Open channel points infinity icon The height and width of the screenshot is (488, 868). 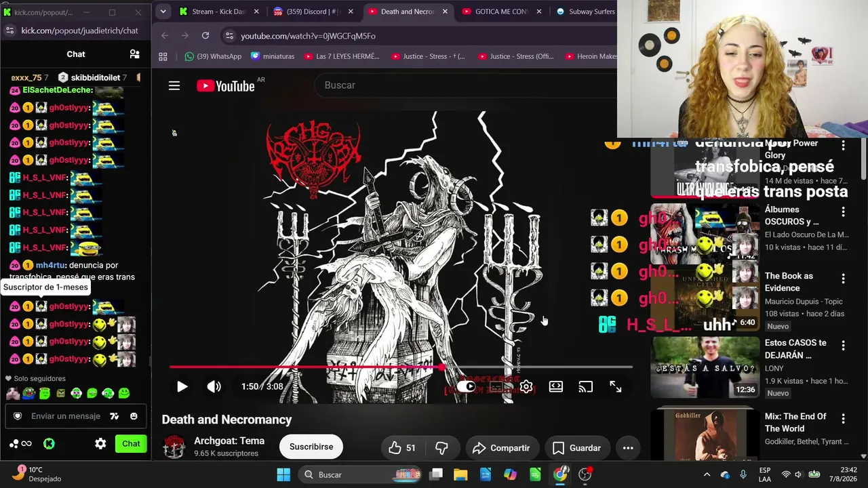coord(21,444)
